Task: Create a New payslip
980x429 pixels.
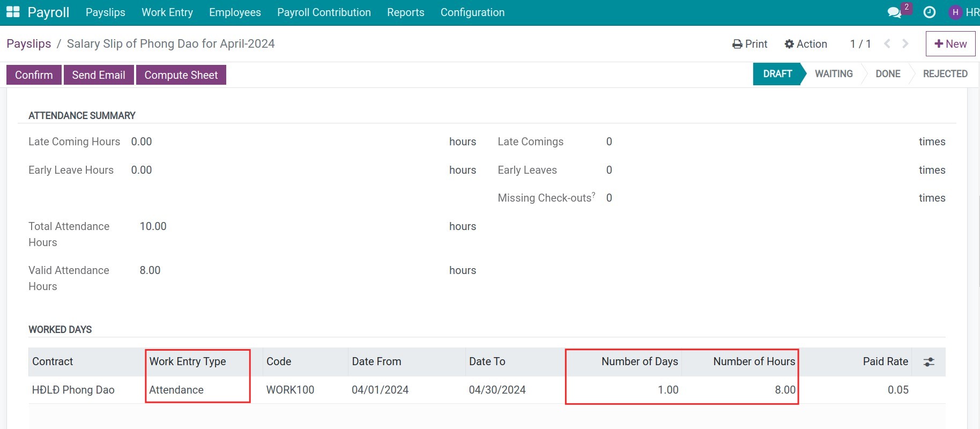Action: (x=951, y=43)
